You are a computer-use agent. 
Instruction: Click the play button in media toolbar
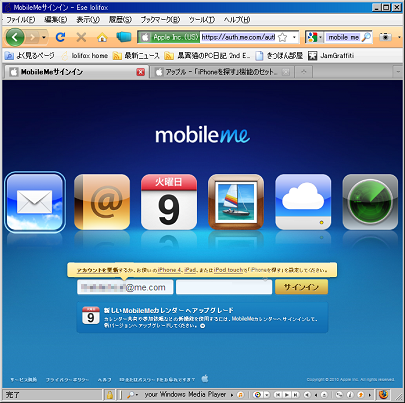click(286, 395)
